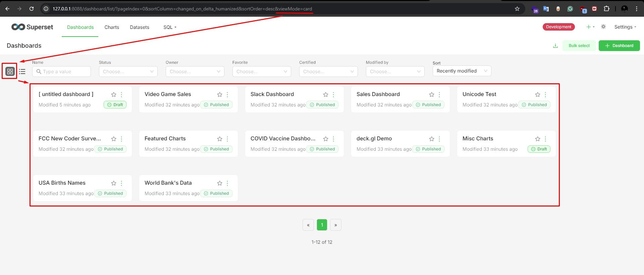644x275 pixels.
Task: Go back in browser history
Action: pos(7,9)
